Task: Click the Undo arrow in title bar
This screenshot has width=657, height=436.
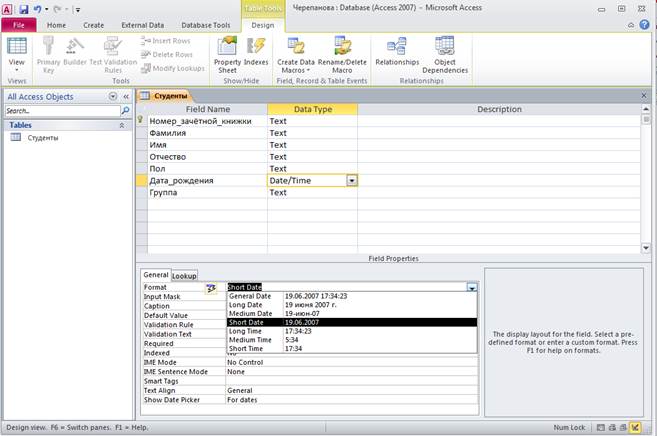Action: (x=37, y=9)
